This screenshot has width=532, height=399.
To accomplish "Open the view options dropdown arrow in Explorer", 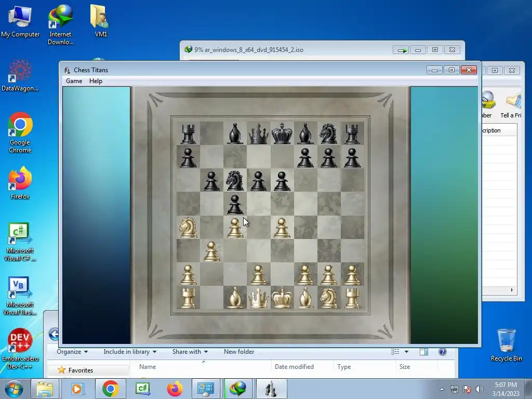I will (406, 352).
